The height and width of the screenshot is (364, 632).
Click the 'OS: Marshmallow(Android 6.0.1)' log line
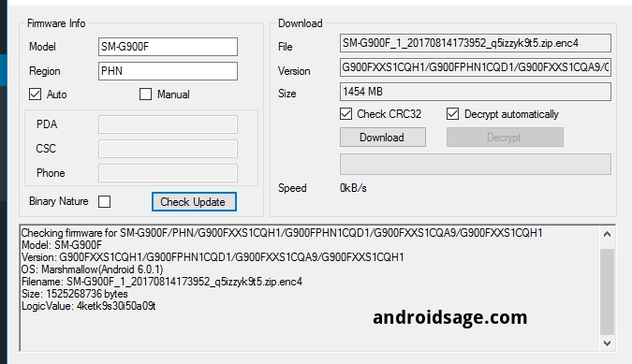tap(93, 269)
